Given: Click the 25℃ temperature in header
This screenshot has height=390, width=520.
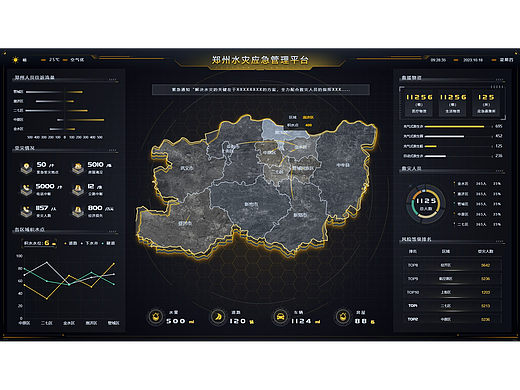Looking at the screenshot, I should 54,60.
